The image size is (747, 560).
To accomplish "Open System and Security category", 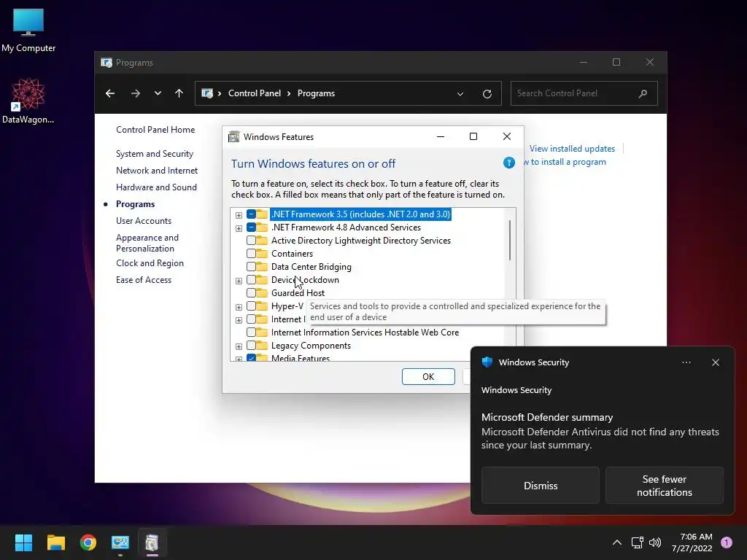I will [x=155, y=154].
